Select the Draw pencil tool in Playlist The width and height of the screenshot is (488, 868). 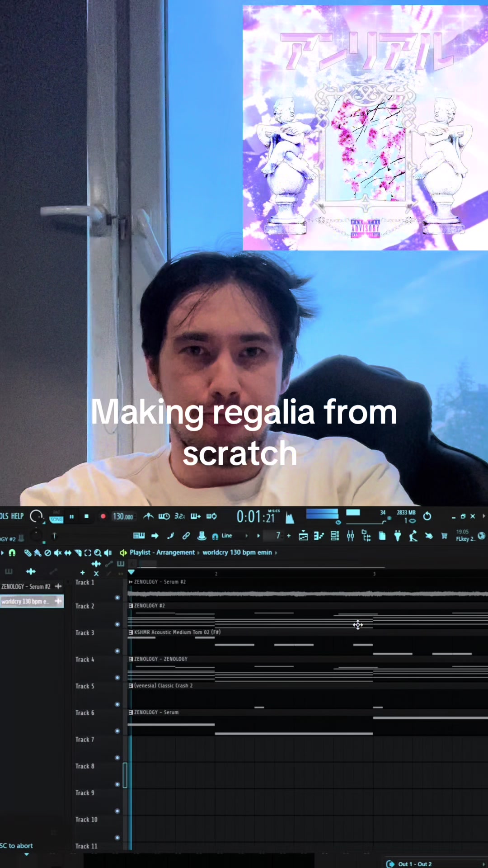(28, 552)
